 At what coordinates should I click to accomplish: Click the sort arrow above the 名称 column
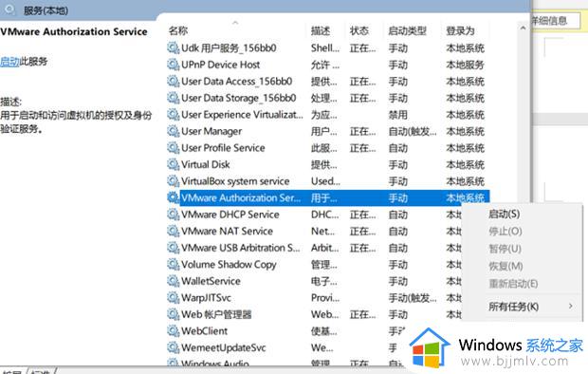[x=235, y=23]
